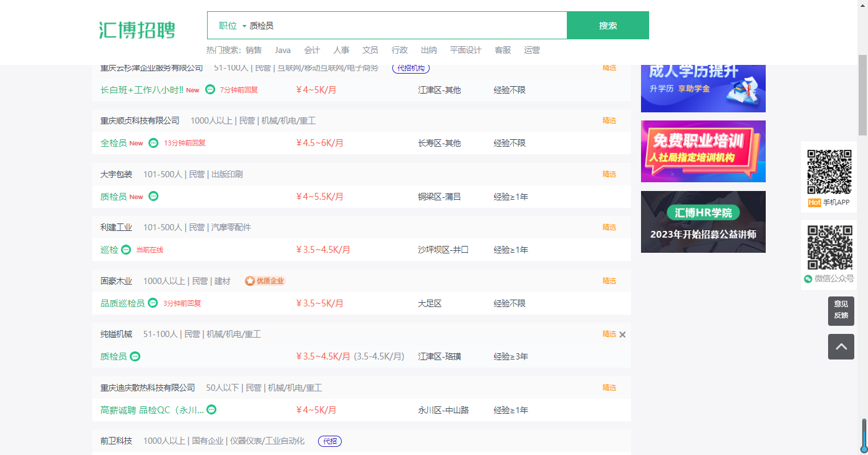Click the 代招 tag beside 前卫科技
The image size is (868, 455).
click(x=330, y=441)
